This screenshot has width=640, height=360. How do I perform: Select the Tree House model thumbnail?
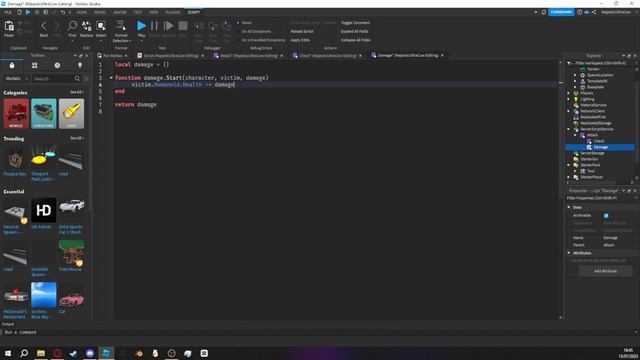coord(71,253)
